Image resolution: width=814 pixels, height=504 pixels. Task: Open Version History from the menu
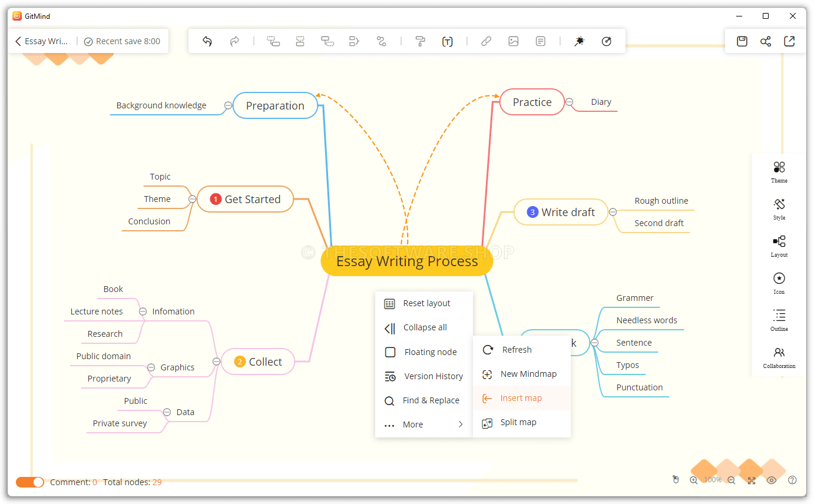[x=423, y=376]
